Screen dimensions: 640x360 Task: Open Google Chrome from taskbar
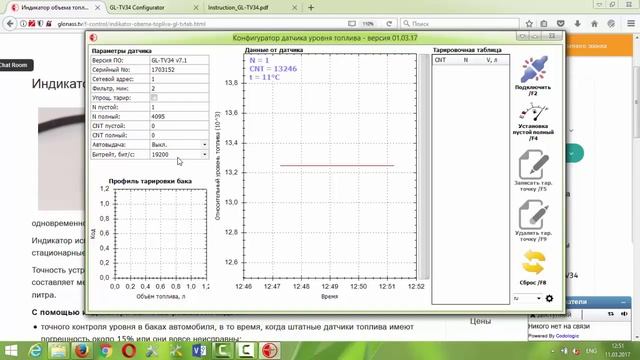(105, 351)
